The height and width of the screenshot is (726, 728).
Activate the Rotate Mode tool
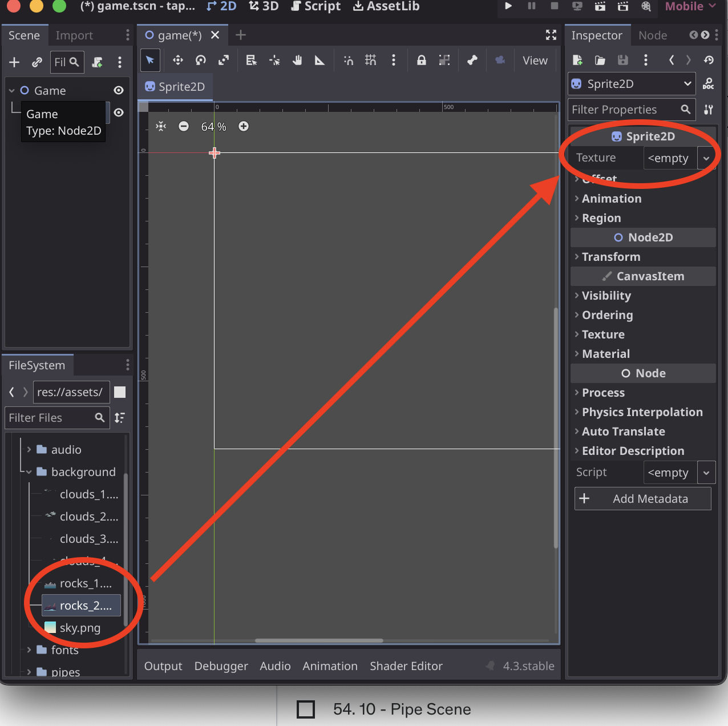(200, 60)
